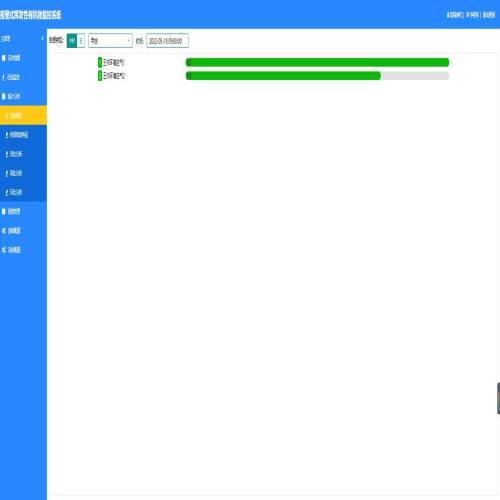Click the icon of the last dark-blue submenu item

click(x=7, y=192)
